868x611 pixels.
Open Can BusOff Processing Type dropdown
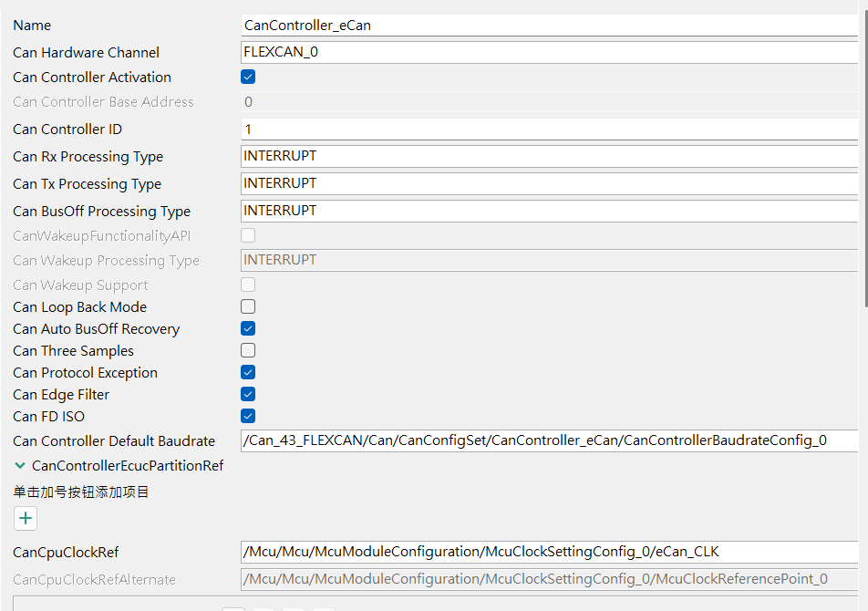(x=549, y=211)
